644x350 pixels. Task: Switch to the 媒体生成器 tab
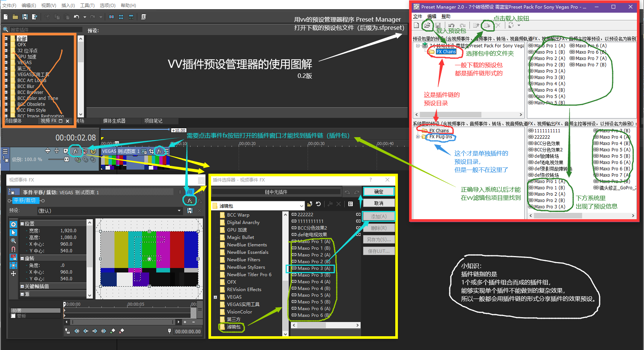[x=114, y=121]
